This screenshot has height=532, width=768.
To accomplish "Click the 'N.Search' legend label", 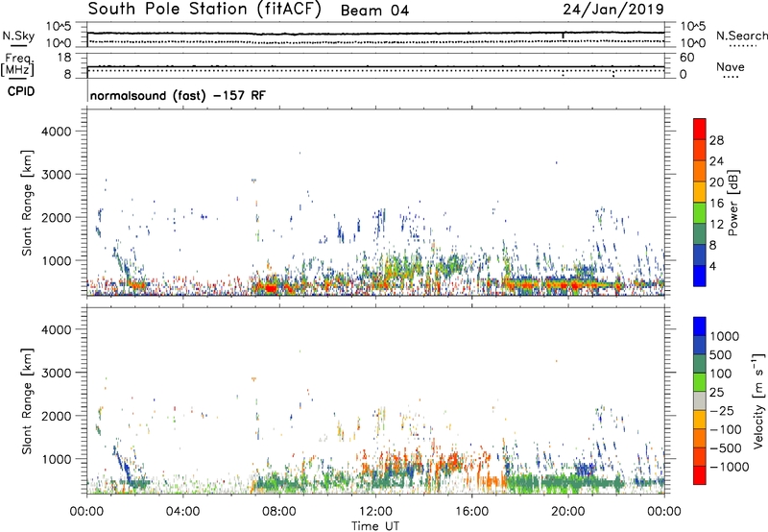I will click(x=742, y=36).
